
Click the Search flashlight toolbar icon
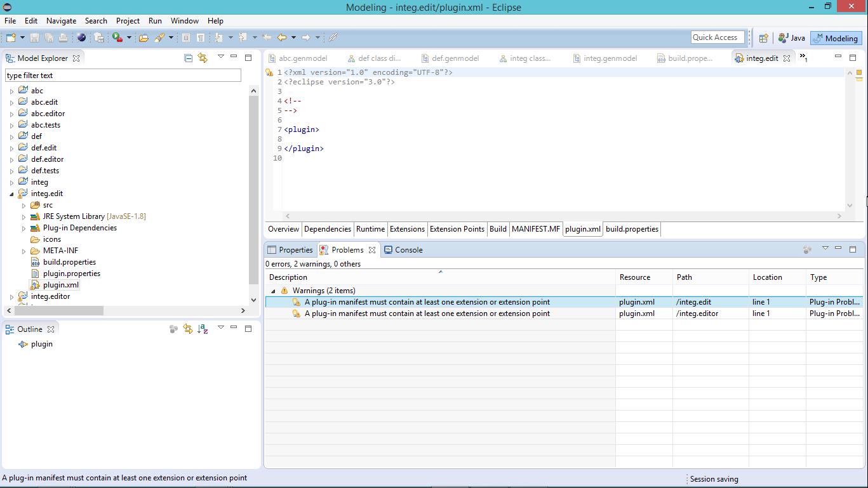point(159,38)
